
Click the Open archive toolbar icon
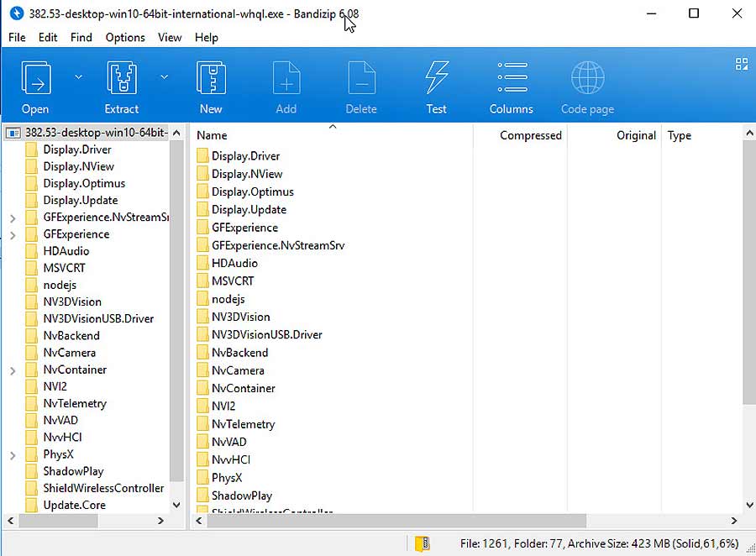(35, 77)
